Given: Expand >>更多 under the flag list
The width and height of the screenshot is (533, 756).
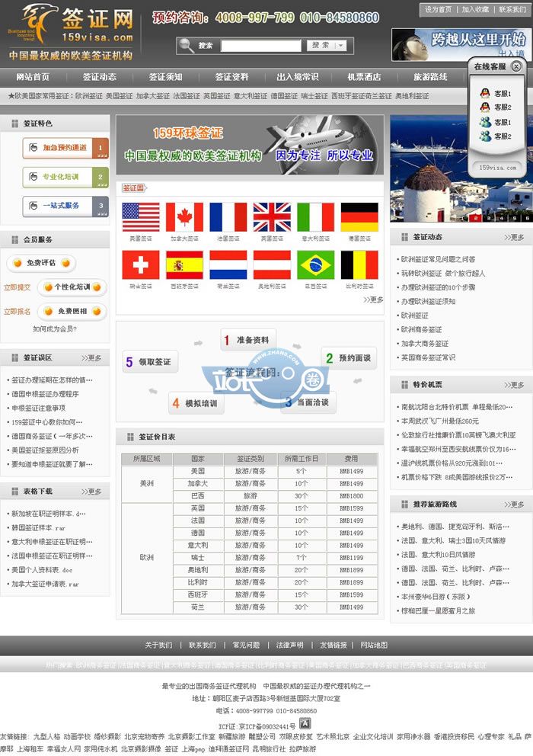Looking at the screenshot, I should click(374, 300).
